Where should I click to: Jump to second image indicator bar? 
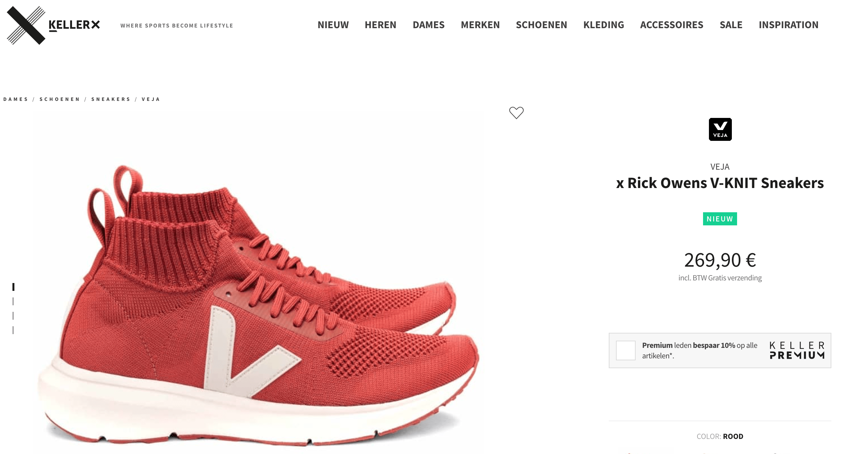pyautogui.click(x=13, y=301)
